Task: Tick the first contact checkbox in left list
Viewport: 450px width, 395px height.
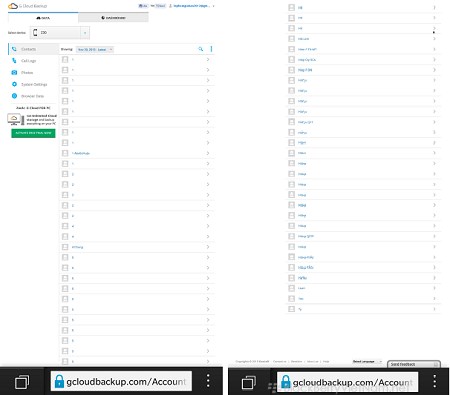Action: point(65,59)
